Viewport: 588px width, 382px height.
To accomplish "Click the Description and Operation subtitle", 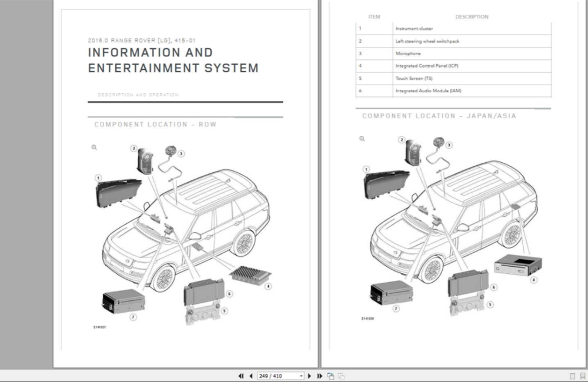I will point(138,95).
